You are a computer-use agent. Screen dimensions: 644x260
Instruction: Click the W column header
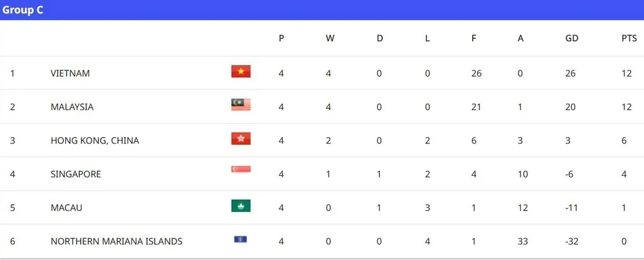click(330, 38)
